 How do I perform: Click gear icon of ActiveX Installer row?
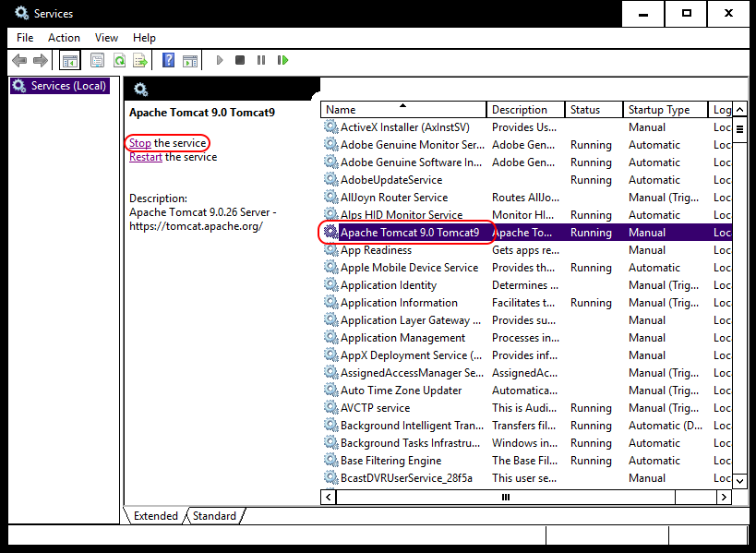coord(330,127)
